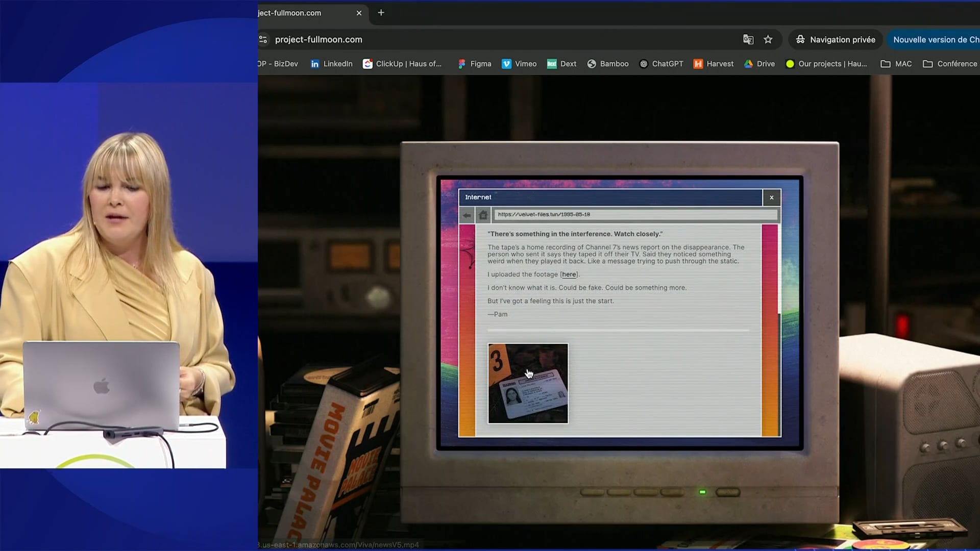The height and width of the screenshot is (551, 980).
Task: Click the velvet-files URL field
Action: tap(635, 215)
